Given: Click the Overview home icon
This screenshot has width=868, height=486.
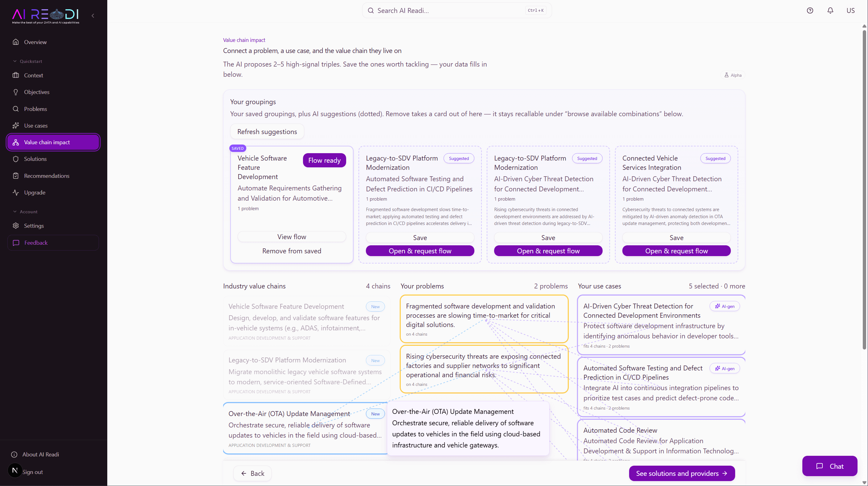Looking at the screenshot, I should [15, 42].
